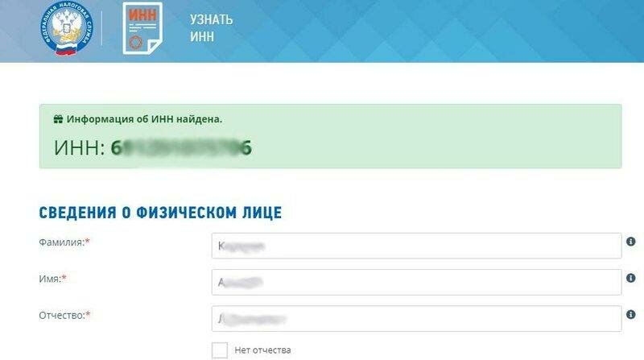Screen dimensions: 644x360
Task: Select the blurred ИНН number result
Action: coord(181,147)
